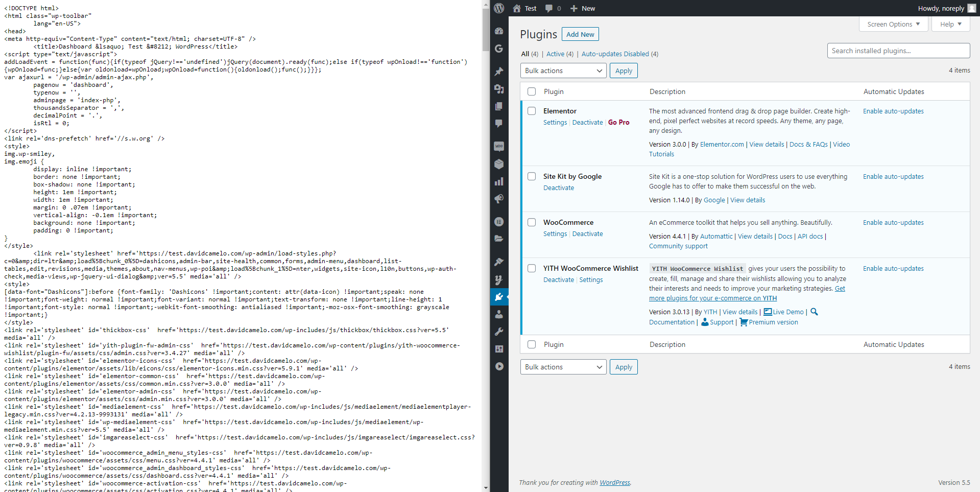980x492 pixels.
Task: Open Marketing megaphone sidebar icon
Action: point(499,199)
